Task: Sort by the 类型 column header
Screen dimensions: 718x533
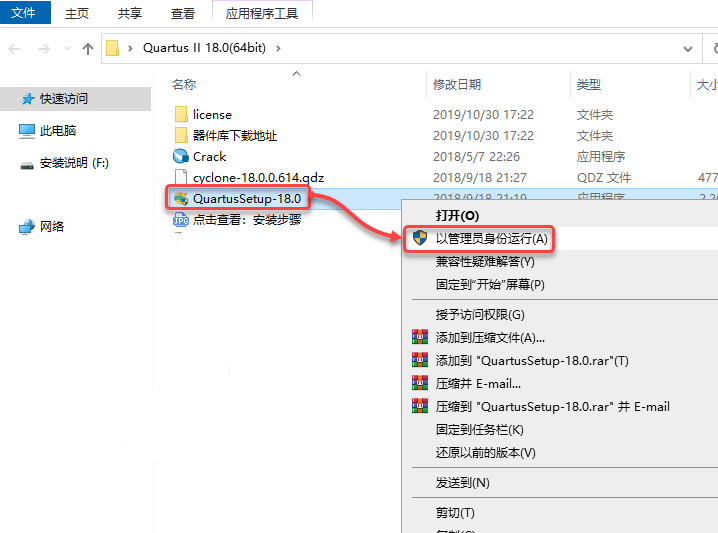Action: [588, 84]
